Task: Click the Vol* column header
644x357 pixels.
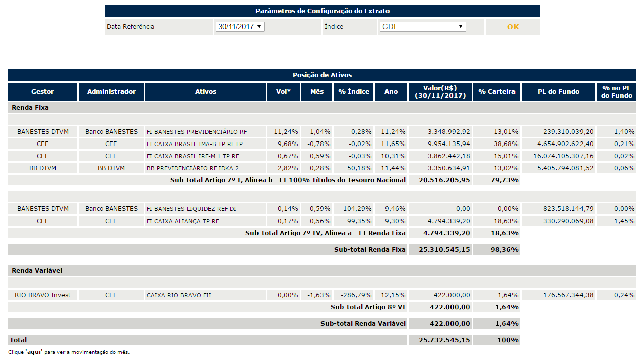Action: pos(284,92)
